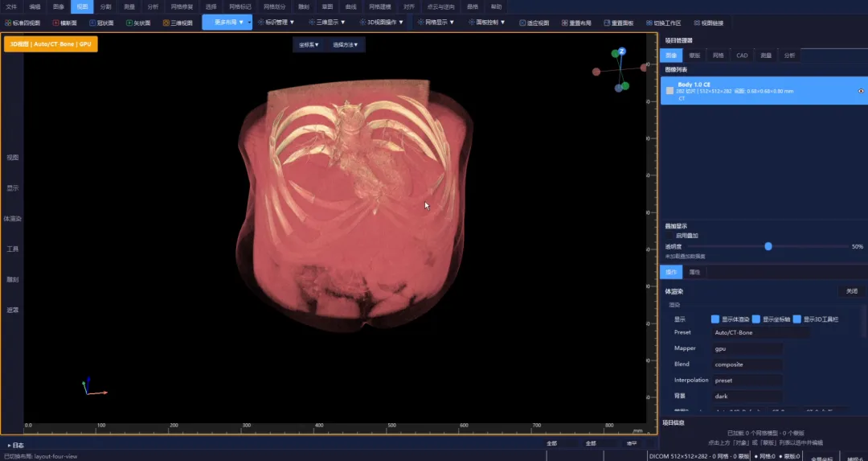
Task: Open 编辑 menu
Action: click(35, 6)
